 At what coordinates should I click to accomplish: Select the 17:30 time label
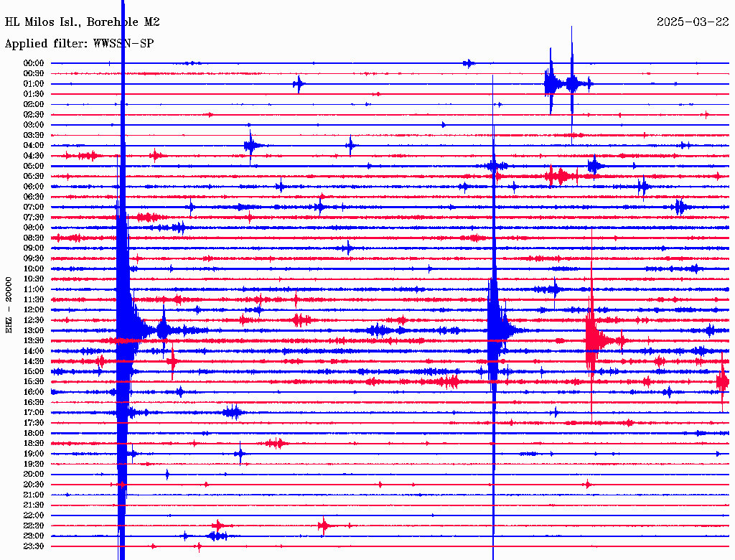pyautogui.click(x=34, y=423)
